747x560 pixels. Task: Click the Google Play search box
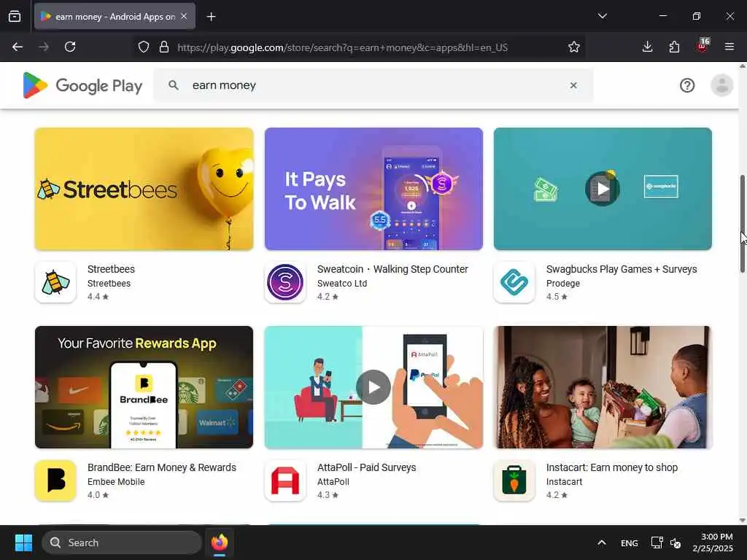pos(373,85)
